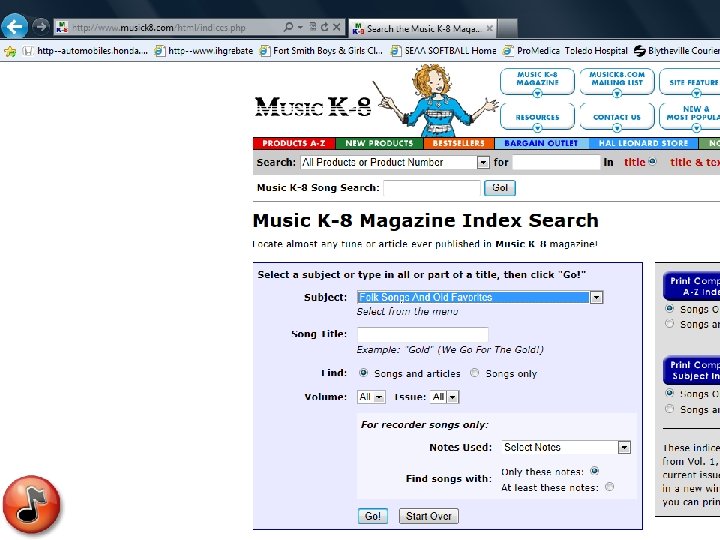Open the New & Most Popular nav button
The height and width of the screenshot is (540, 720).
pyautogui.click(x=690, y=116)
